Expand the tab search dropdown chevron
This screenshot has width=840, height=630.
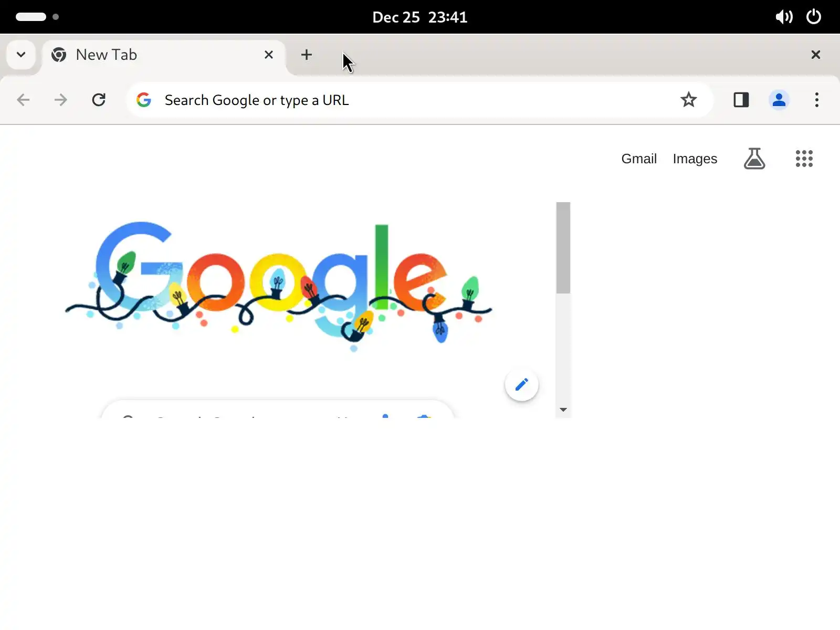[x=21, y=55]
